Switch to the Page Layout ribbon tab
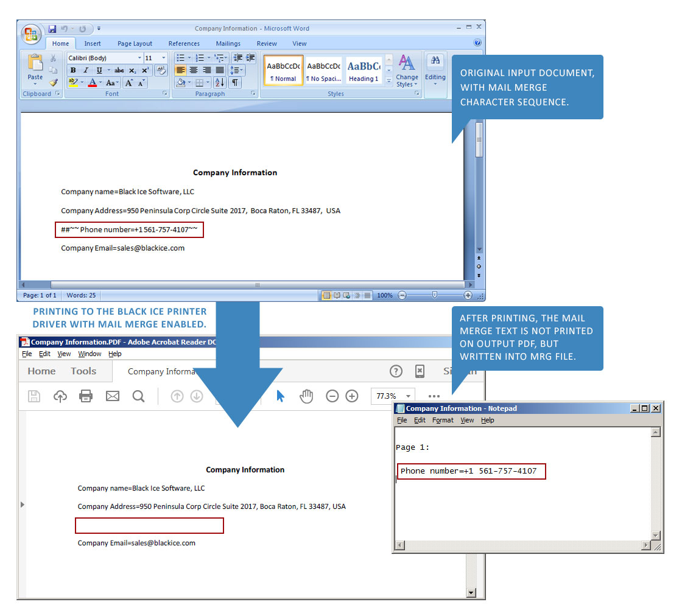This screenshot has height=616, width=682. (x=135, y=44)
